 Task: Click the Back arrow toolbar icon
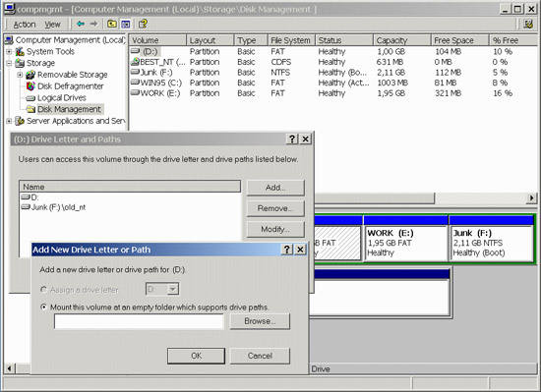[81, 24]
